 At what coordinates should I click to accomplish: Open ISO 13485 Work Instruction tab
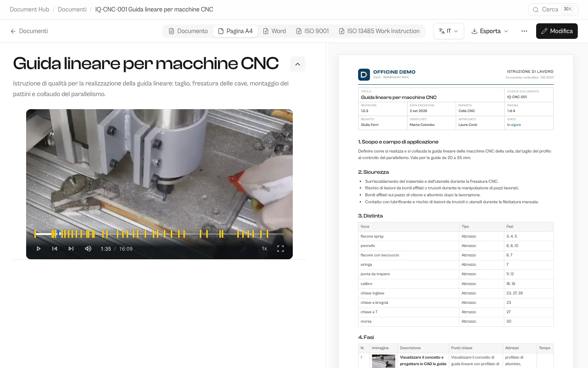[x=379, y=31]
